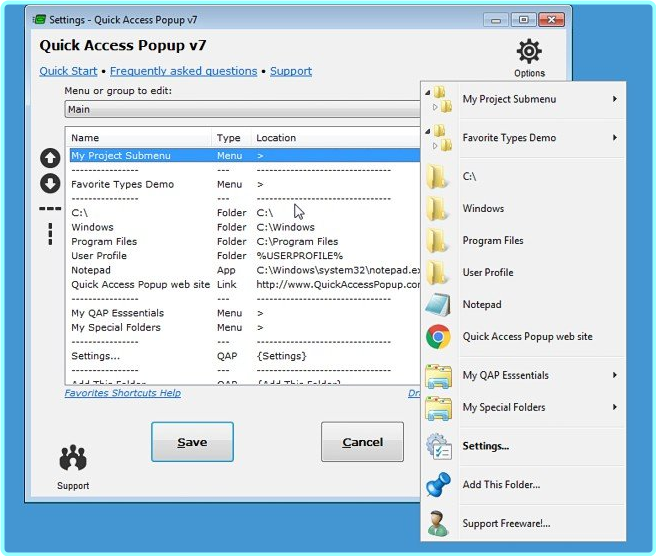This screenshot has width=656, height=556.
Task: Click the Chrome icon in popup menu
Action: tap(438, 337)
